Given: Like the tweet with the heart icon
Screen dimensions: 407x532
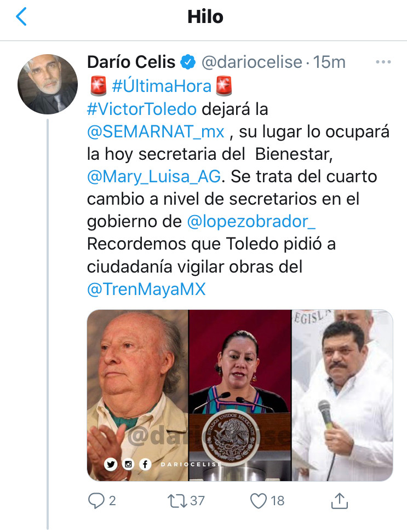Looking at the screenshot, I should 259,501.
